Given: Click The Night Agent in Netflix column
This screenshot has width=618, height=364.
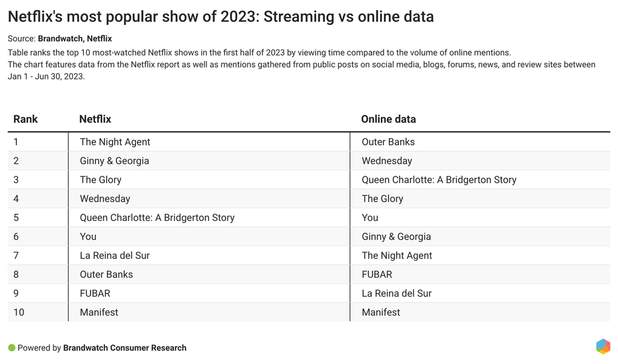Looking at the screenshot, I should [115, 142].
